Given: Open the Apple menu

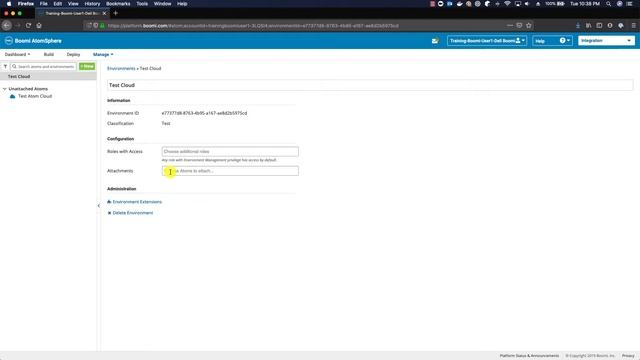Looking at the screenshot, I should point(9,4).
